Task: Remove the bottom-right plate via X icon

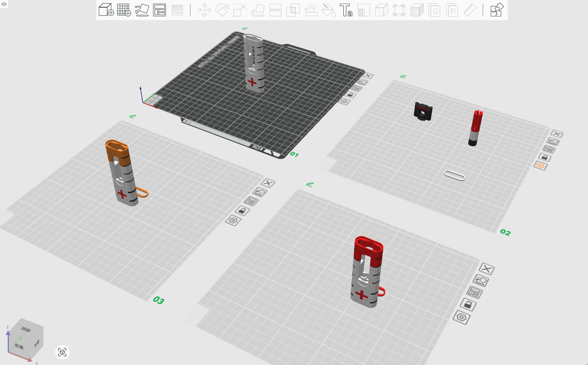Action: (486, 269)
